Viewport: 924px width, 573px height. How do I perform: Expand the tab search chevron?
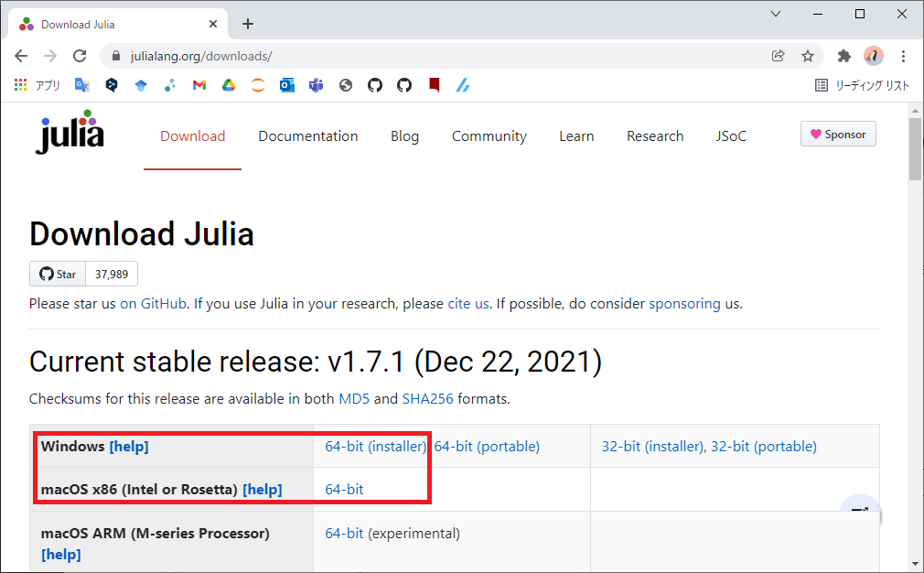pos(776,14)
